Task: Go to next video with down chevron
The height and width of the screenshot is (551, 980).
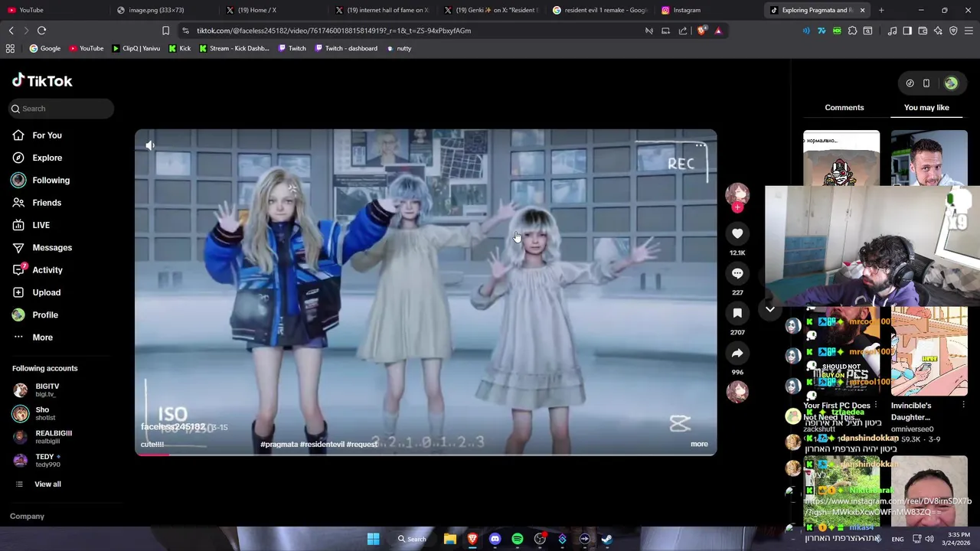Action: (770, 309)
